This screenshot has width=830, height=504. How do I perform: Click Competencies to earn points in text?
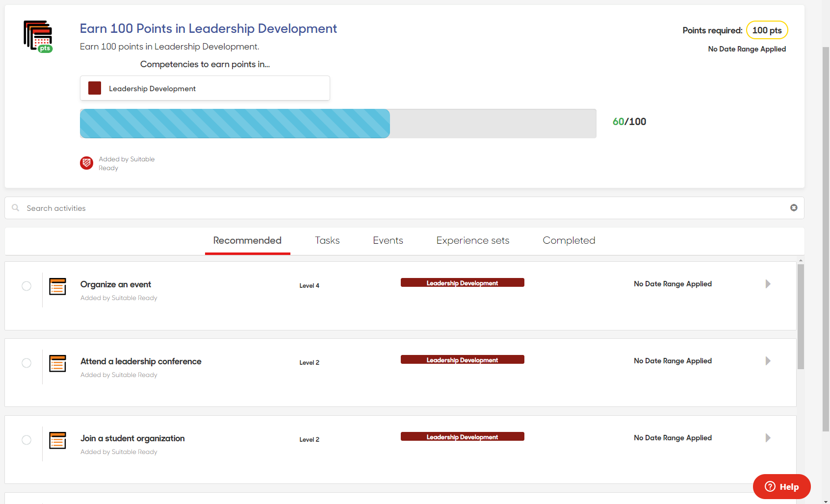pos(205,64)
